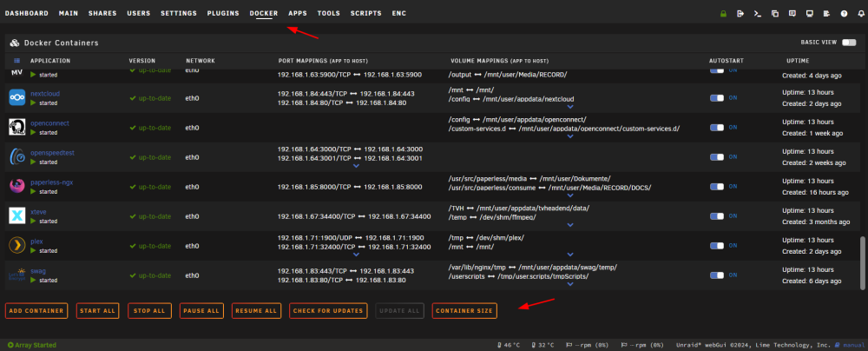Viewport: 868px width, 351px height.
Task: Toggle autostart for nextcloud
Action: point(717,98)
